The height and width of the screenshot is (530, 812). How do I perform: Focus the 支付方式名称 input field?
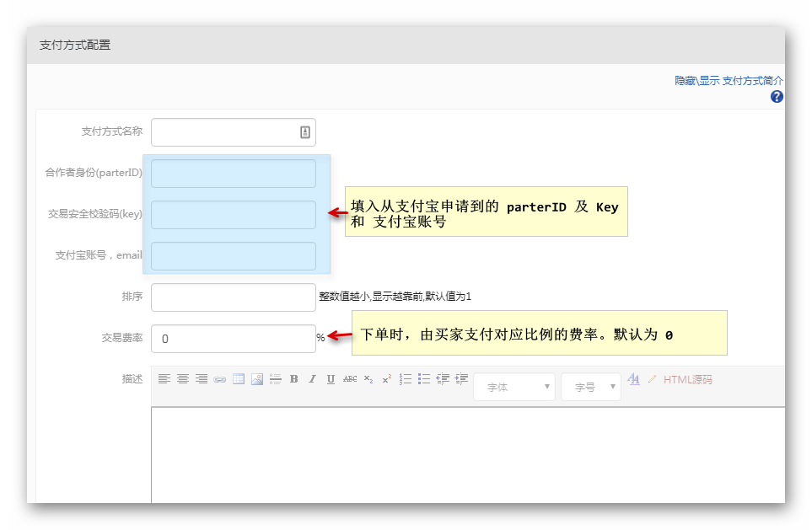[x=234, y=132]
